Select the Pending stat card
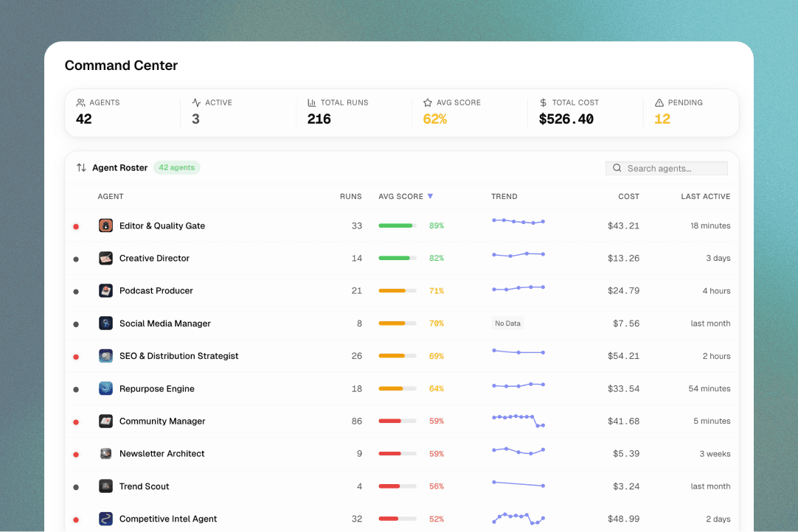 [690, 112]
